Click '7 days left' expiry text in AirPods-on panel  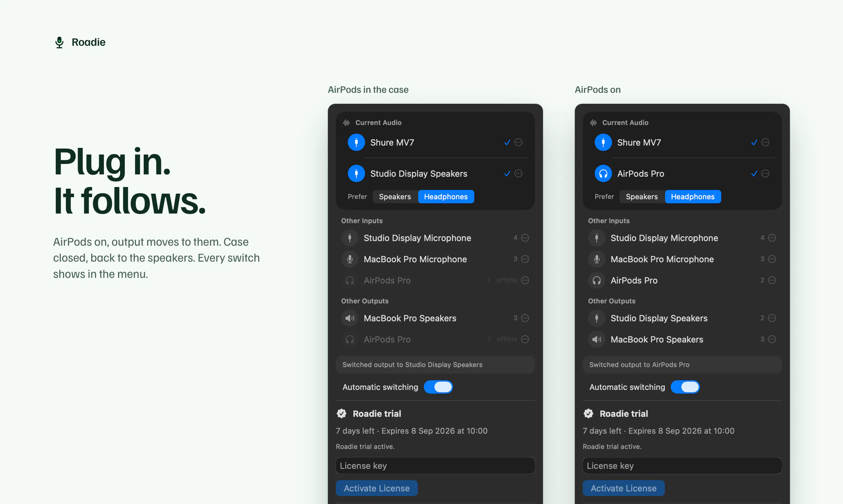pyautogui.click(x=659, y=431)
